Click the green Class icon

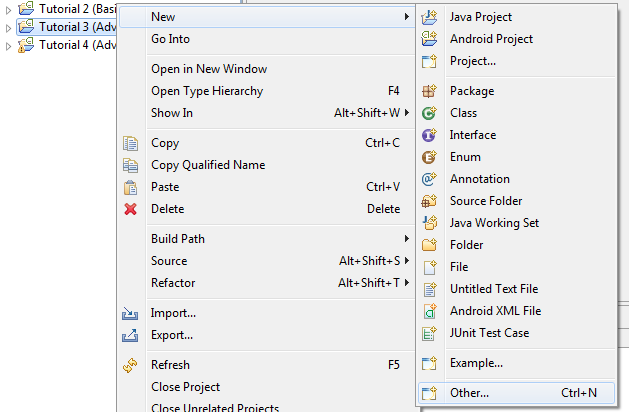(430, 113)
